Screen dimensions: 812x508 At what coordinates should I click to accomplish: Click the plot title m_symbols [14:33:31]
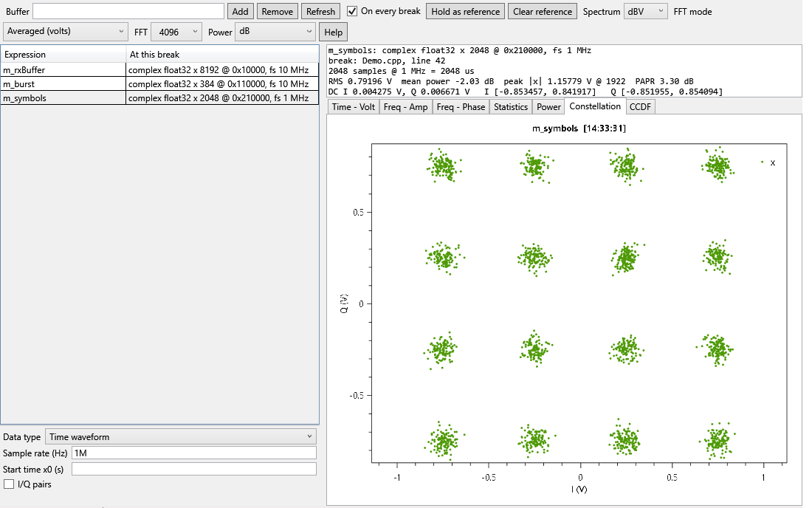(579, 128)
